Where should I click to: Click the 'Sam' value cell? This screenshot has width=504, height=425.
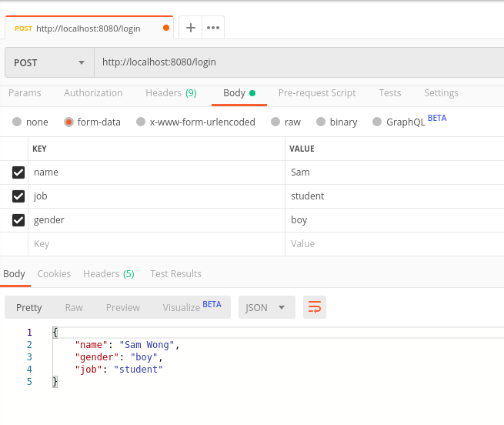pyautogui.click(x=395, y=172)
